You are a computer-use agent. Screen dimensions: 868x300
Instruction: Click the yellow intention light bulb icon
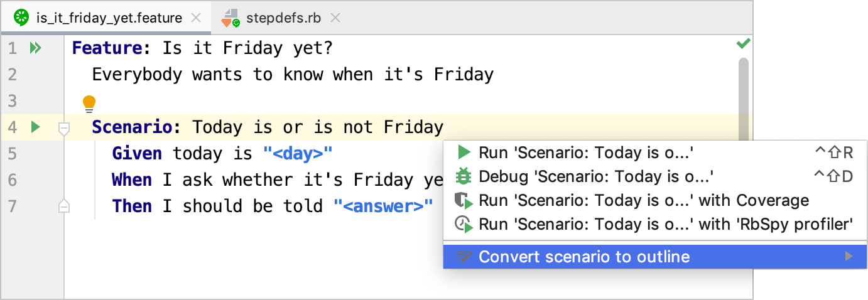89,103
